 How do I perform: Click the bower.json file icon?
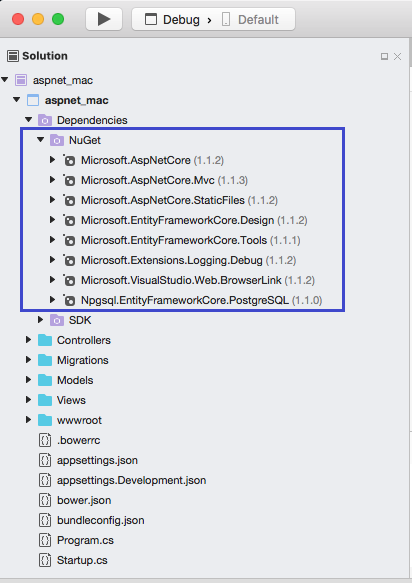[45, 500]
